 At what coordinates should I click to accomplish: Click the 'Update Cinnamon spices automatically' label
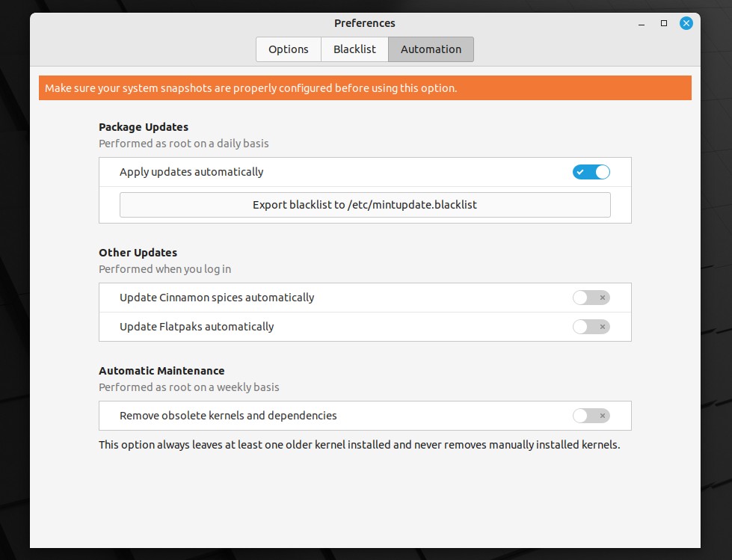point(217,298)
